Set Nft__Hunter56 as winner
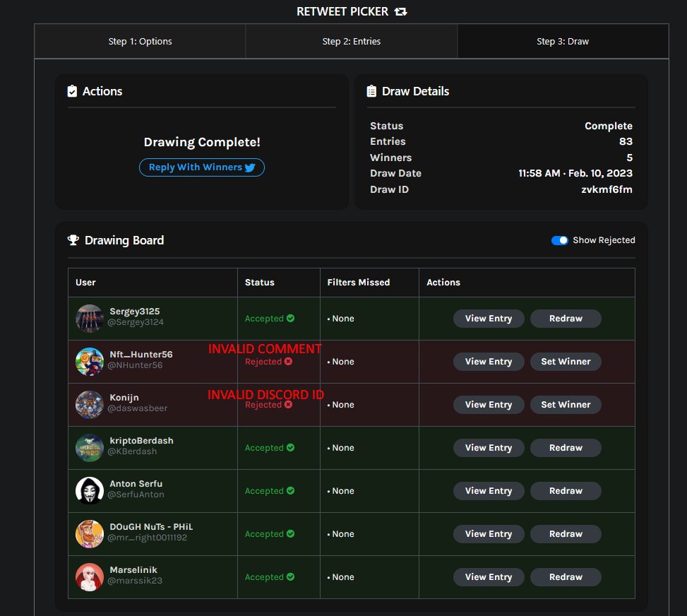Image resolution: width=687 pixels, height=616 pixels. click(565, 361)
